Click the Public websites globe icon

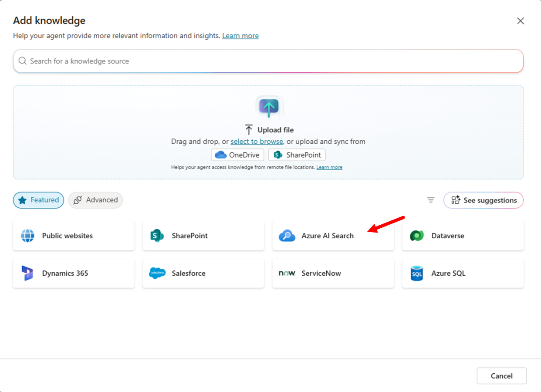point(27,236)
